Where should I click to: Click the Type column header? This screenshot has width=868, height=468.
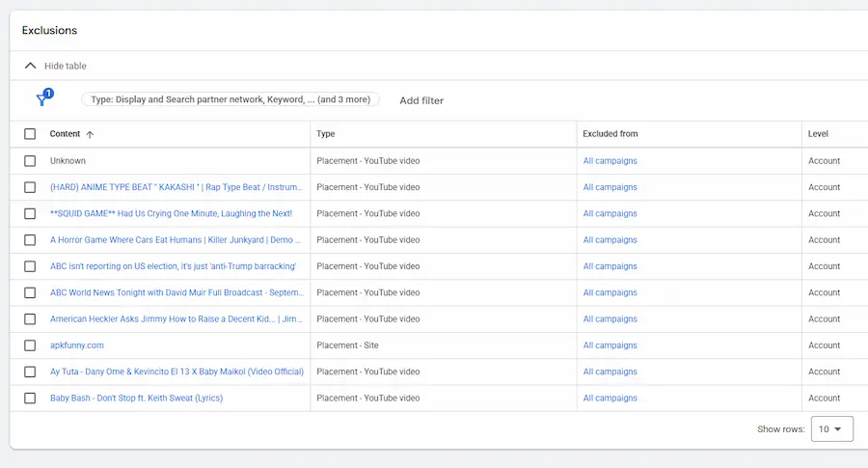[326, 134]
